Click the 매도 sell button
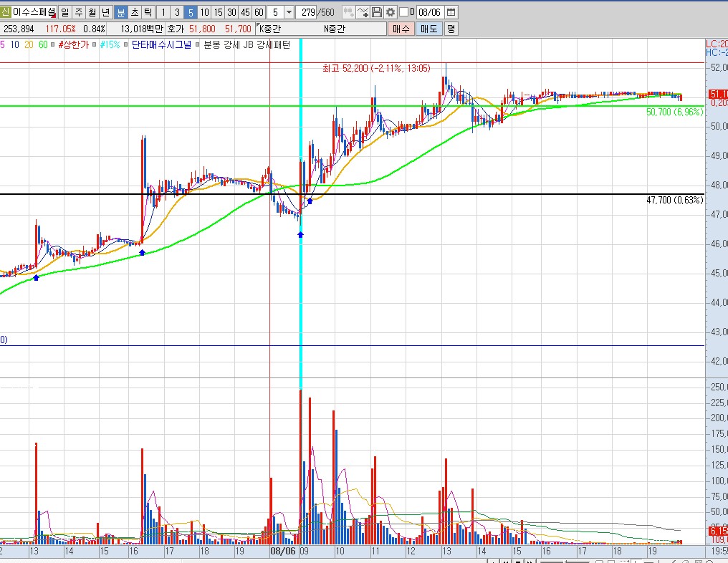 [x=429, y=29]
